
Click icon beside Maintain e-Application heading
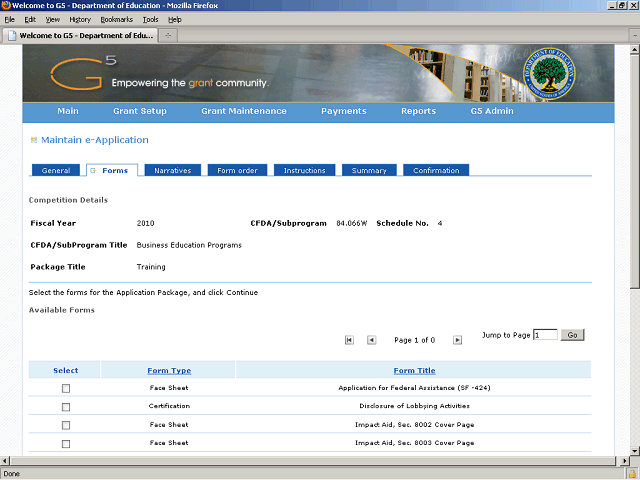click(34, 140)
